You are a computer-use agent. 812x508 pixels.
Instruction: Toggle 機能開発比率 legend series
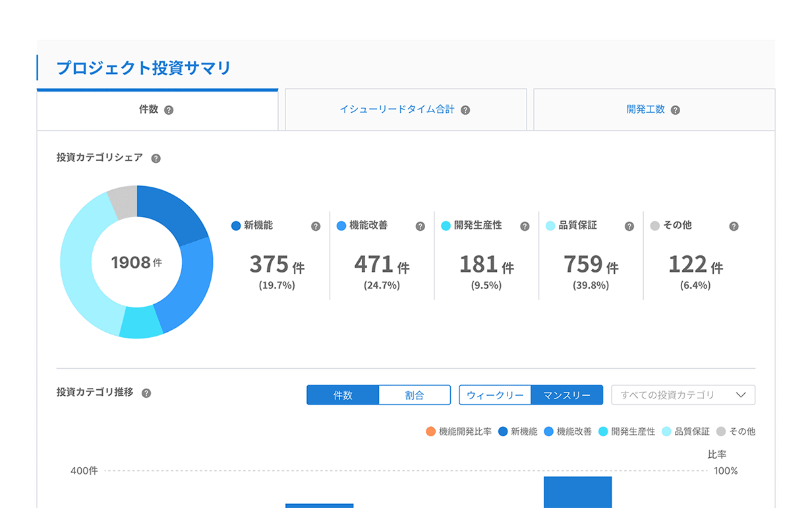pyautogui.click(x=459, y=431)
